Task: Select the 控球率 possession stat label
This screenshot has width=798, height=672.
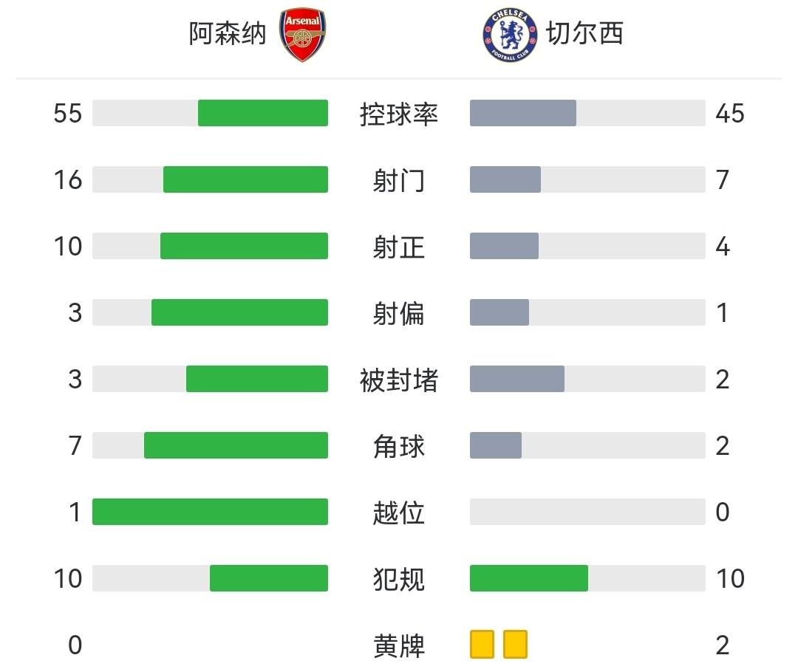Action: (x=399, y=114)
